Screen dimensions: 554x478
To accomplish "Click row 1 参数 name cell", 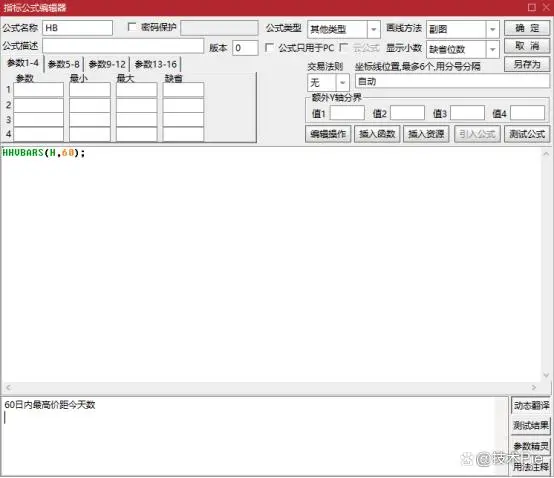I will tap(39, 90).
